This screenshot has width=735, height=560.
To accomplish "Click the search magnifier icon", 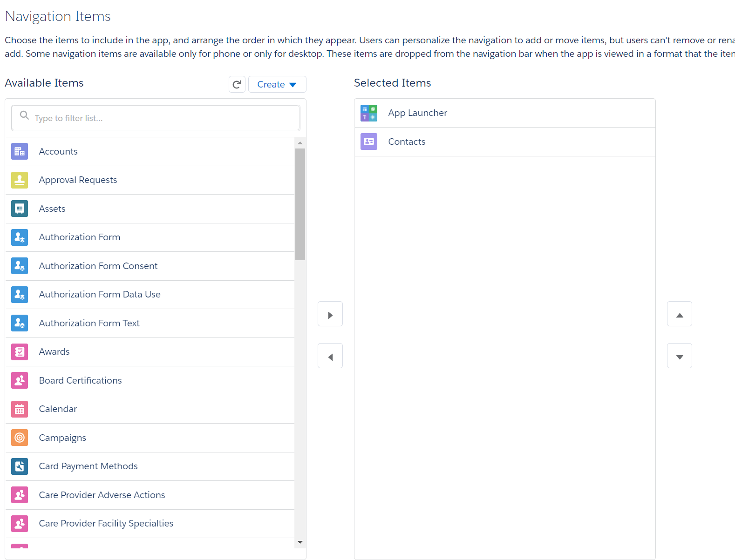I will (x=24, y=115).
